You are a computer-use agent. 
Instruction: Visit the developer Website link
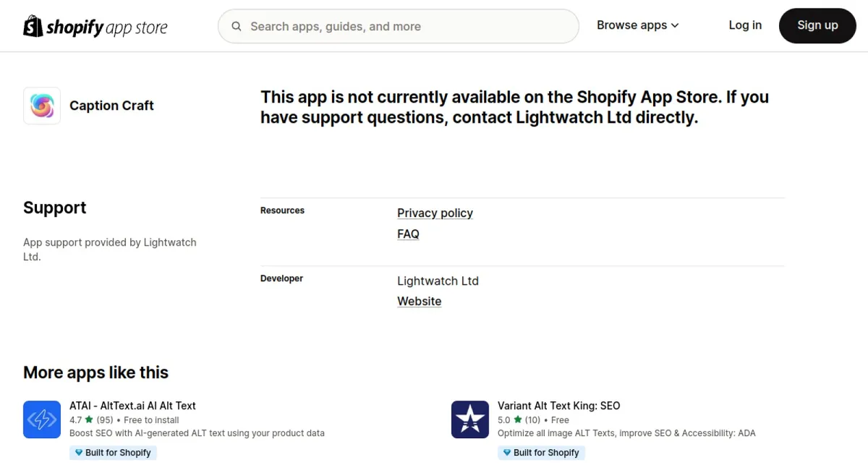tap(420, 302)
